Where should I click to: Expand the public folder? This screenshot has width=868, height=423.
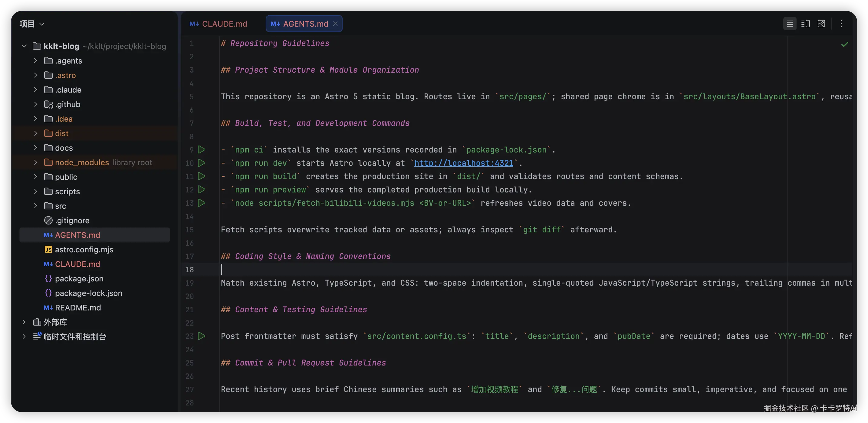pos(35,176)
